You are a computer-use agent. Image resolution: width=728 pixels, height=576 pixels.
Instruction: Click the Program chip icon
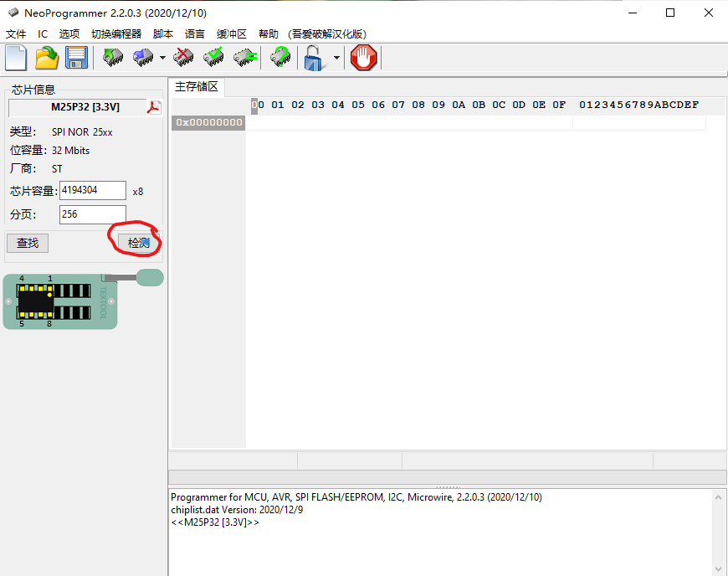pos(142,58)
